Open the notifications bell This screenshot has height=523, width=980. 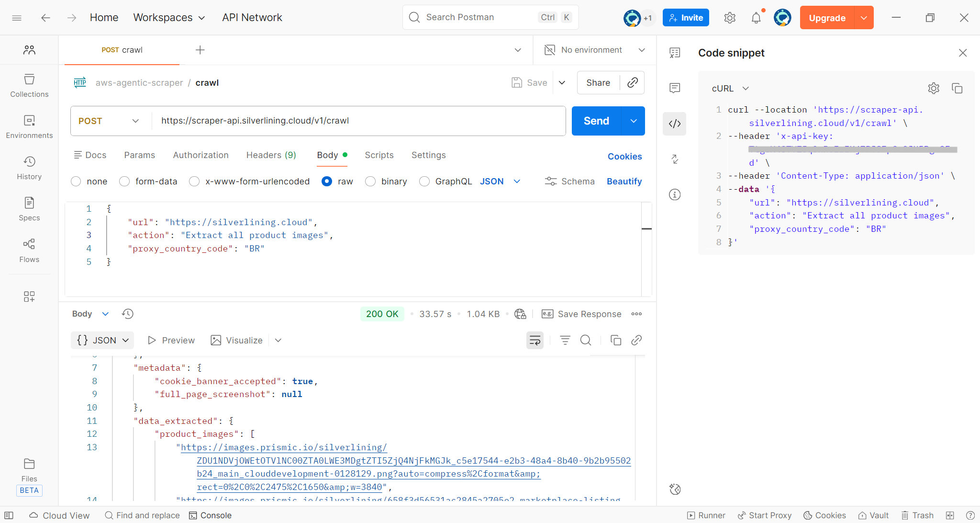[756, 18]
